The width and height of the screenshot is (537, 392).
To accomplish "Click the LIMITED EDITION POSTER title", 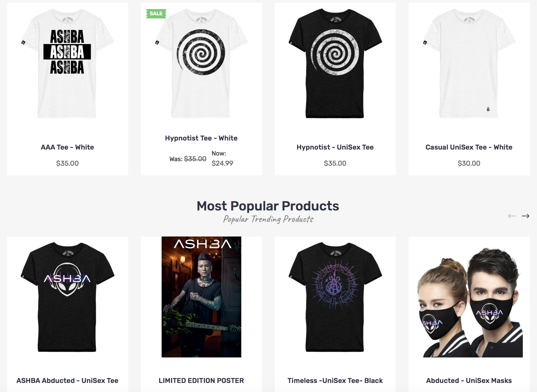I will (x=201, y=381).
